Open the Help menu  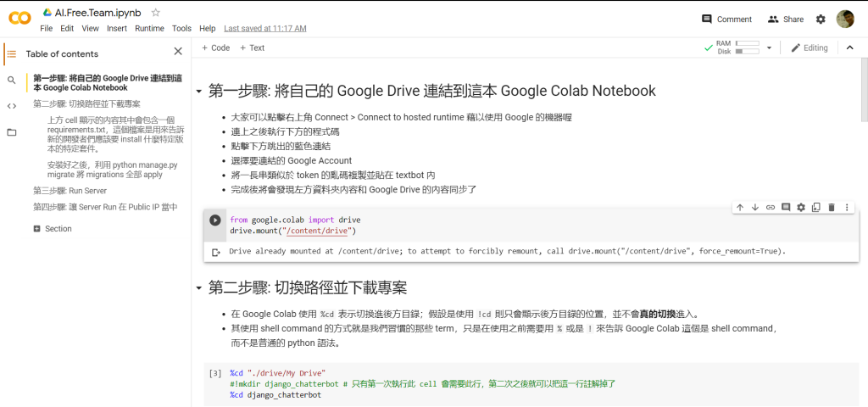tap(207, 28)
